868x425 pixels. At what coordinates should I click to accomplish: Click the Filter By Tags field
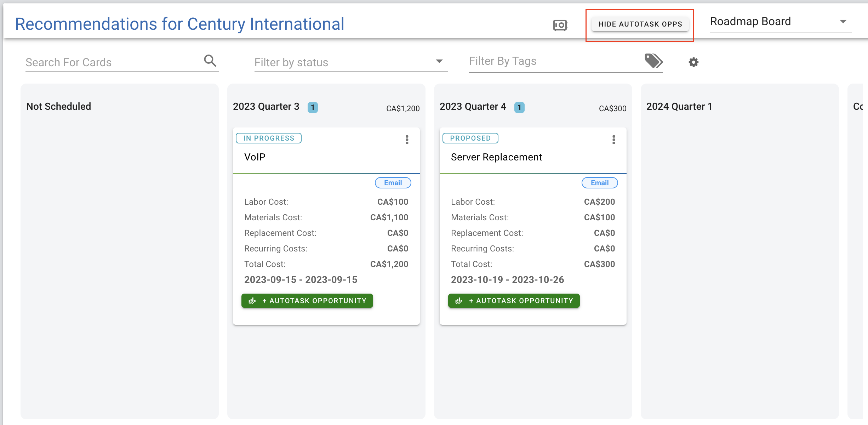(x=554, y=61)
